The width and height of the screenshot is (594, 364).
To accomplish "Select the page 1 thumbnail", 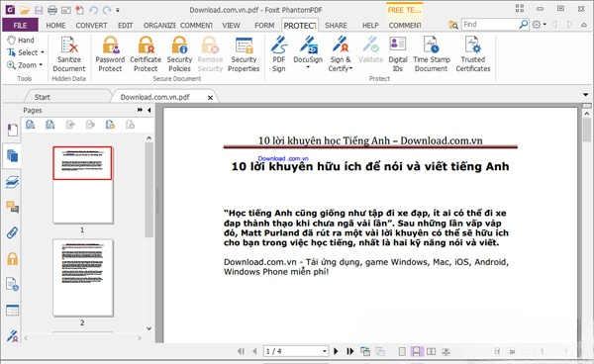I will (82, 185).
